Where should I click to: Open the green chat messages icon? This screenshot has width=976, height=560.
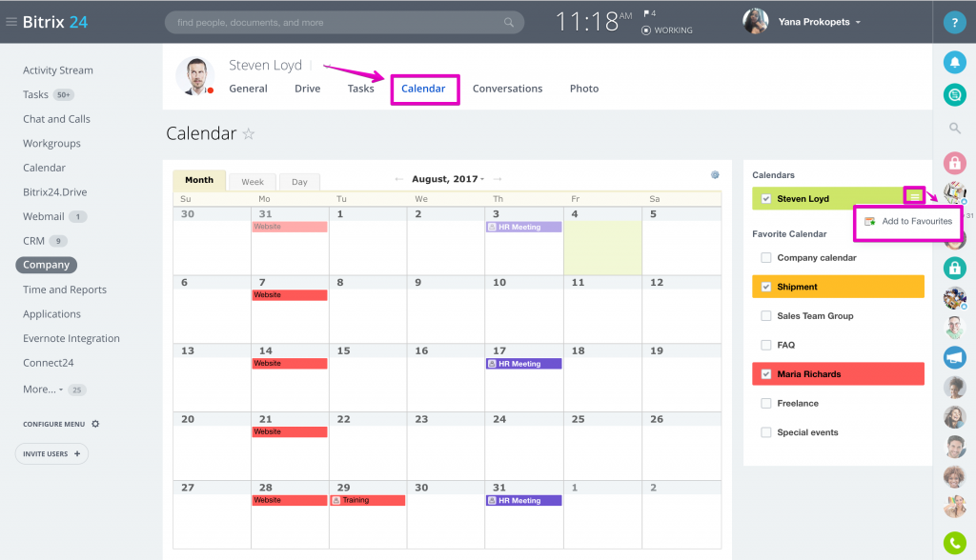pos(954,94)
